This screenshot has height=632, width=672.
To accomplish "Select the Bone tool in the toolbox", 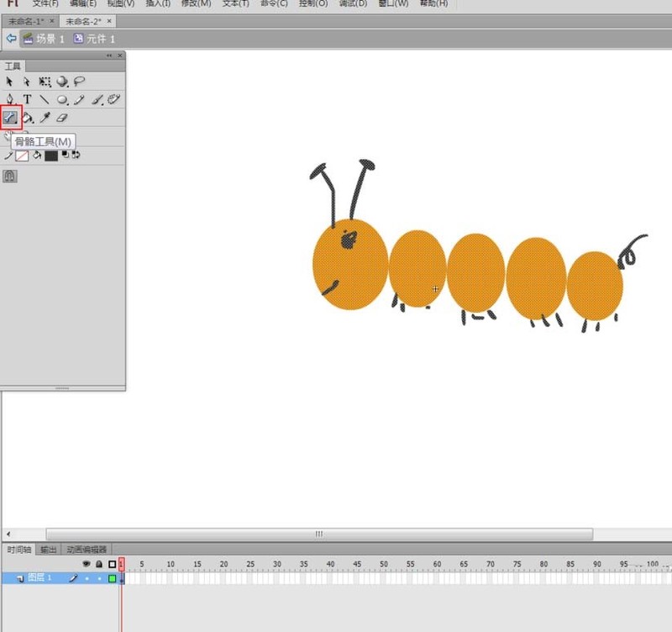I will coord(10,117).
